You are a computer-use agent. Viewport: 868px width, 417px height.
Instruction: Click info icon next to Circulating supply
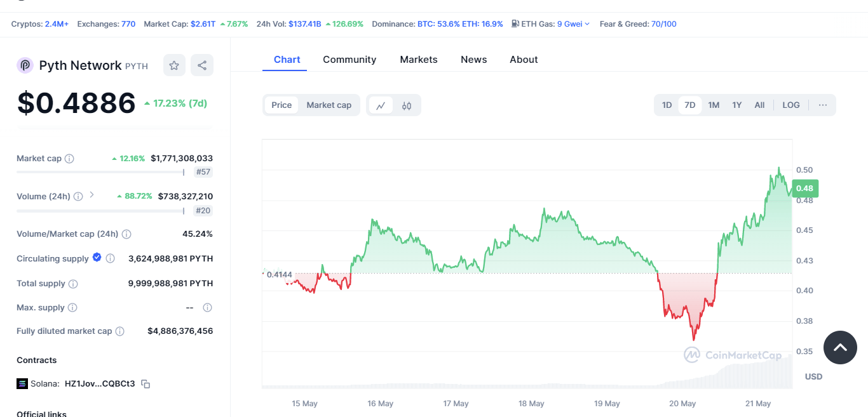coord(110,258)
